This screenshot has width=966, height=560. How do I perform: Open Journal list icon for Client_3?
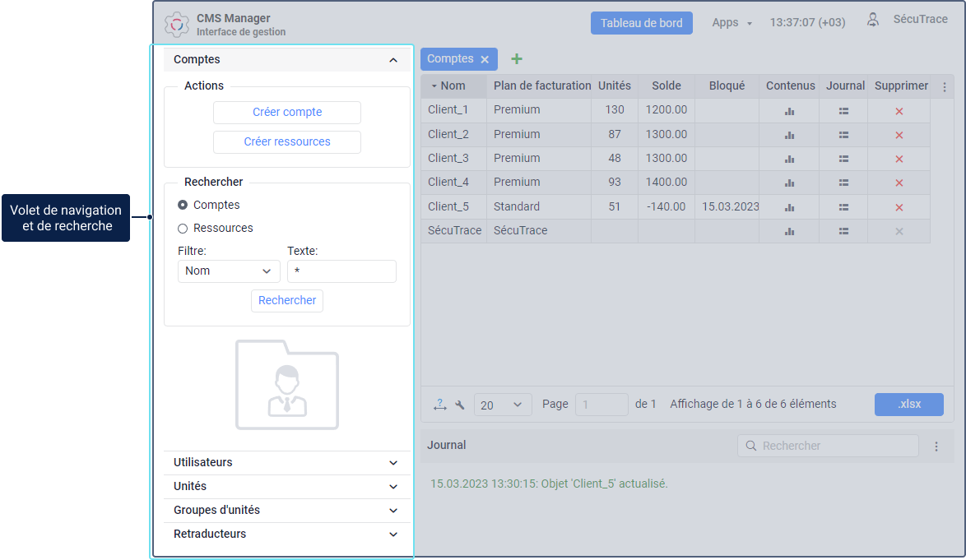click(x=843, y=159)
